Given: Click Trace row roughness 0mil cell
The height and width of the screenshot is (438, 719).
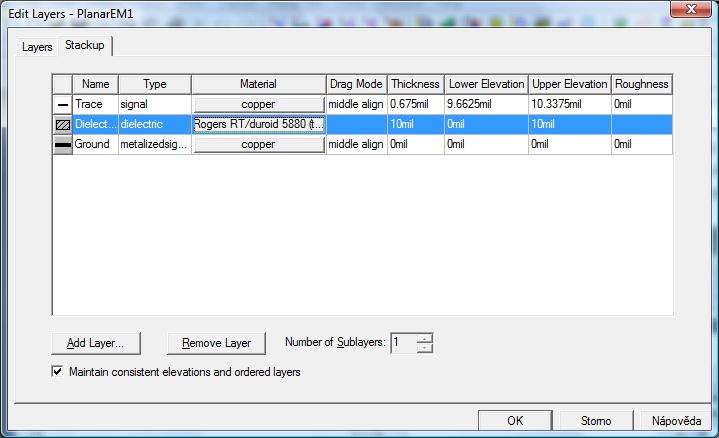Looking at the screenshot, I should [642, 105].
